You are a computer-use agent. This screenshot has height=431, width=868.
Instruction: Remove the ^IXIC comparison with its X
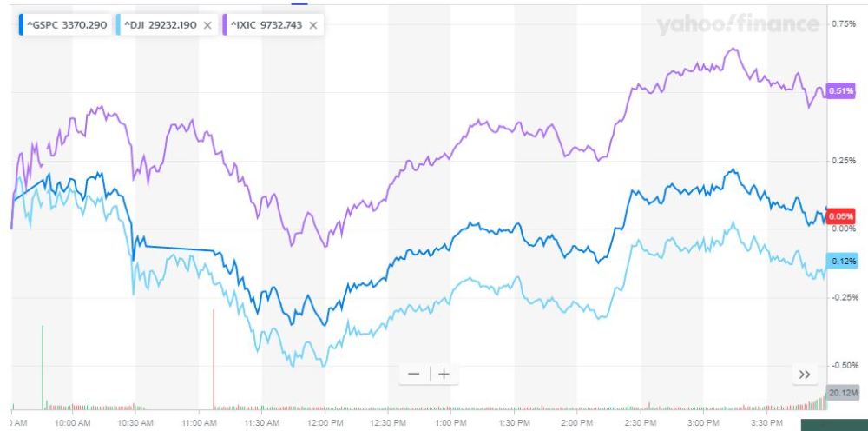point(313,25)
